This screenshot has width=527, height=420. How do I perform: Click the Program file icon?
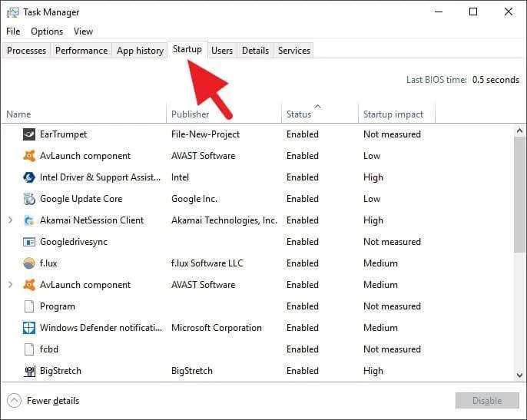29,306
